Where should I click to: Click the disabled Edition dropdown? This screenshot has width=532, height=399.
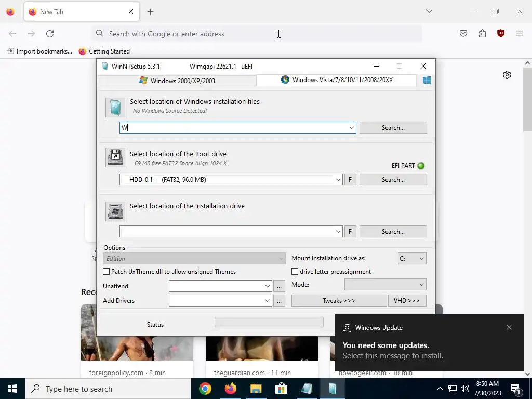(194, 259)
